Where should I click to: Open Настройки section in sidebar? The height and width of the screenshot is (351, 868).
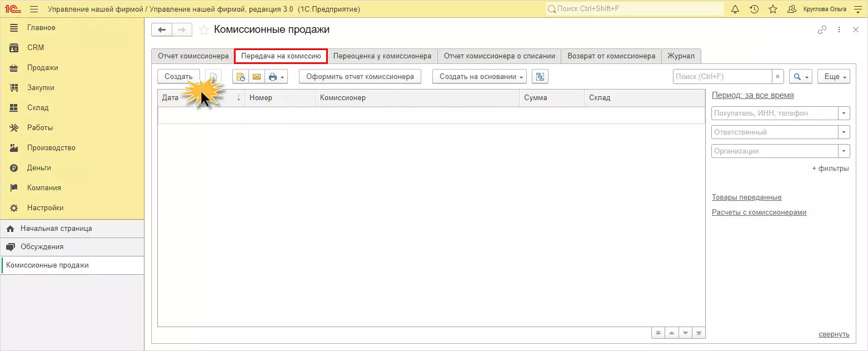72,208
